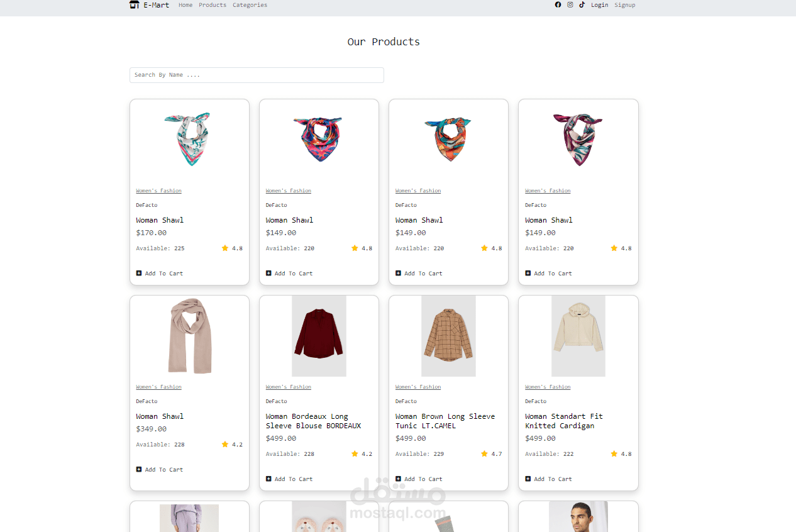796x532 pixels.
Task: Open the Signup link
Action: pos(625,5)
